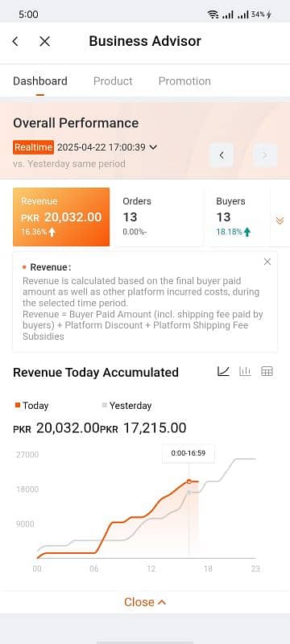
Task: Select the Orders metric card
Action: pos(159,217)
